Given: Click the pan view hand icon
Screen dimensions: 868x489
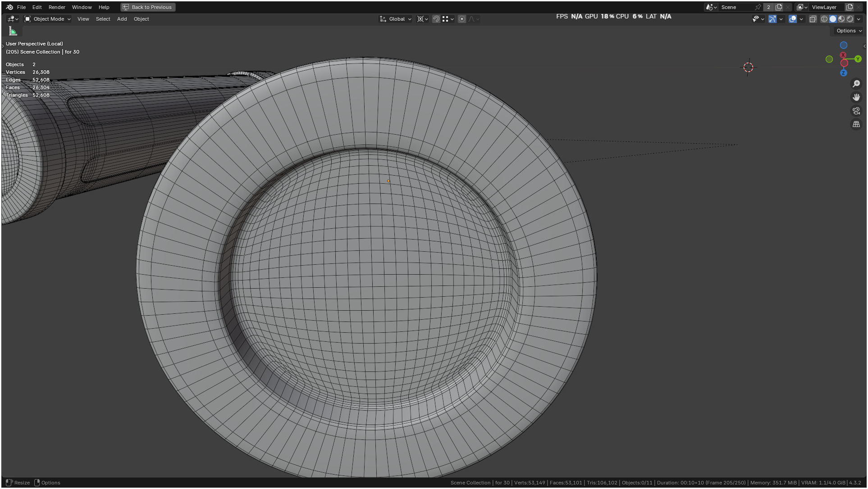Looking at the screenshot, I should coord(856,97).
